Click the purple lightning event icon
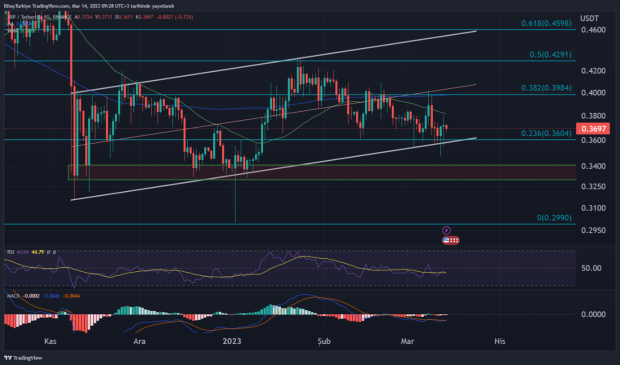The image size is (620, 365). point(446,230)
